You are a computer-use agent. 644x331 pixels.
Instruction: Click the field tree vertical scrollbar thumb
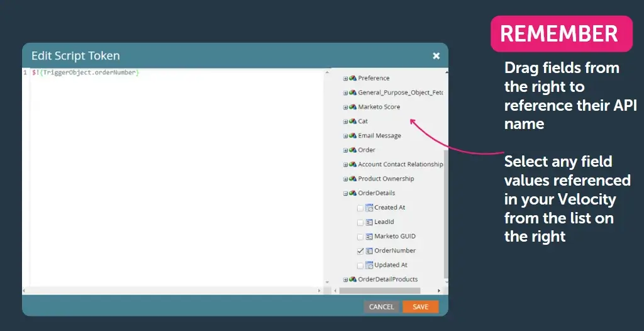point(446,214)
